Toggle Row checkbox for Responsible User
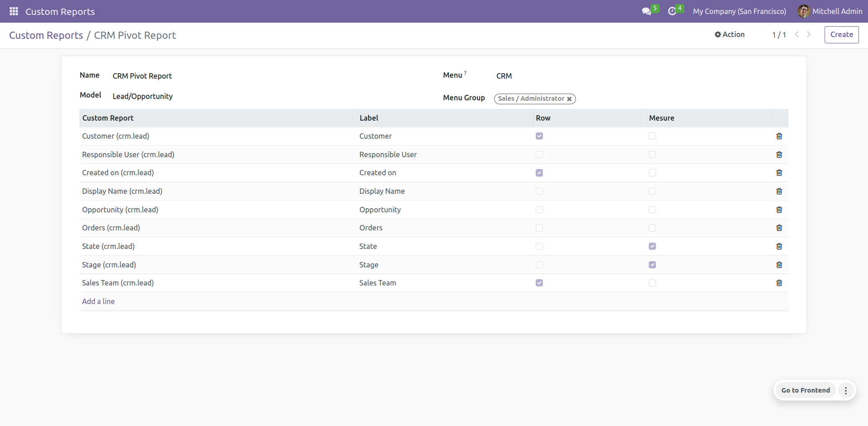The height and width of the screenshot is (426, 868). click(539, 154)
